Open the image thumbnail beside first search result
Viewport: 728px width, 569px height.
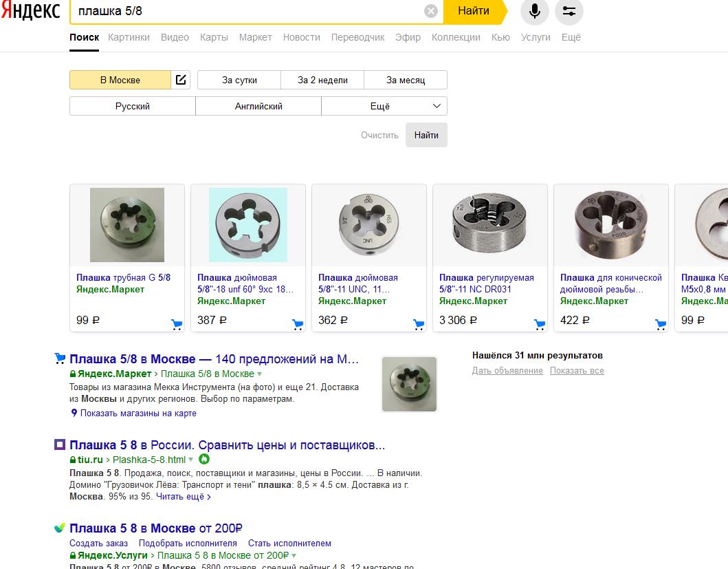(409, 384)
